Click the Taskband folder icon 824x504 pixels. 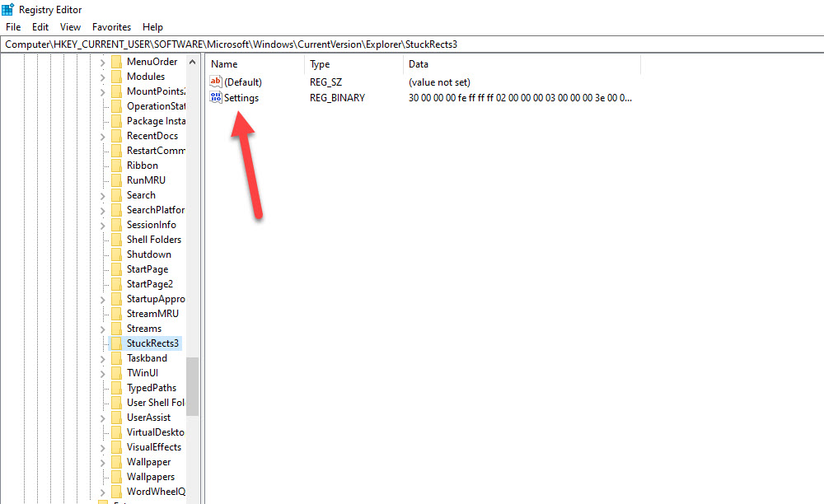point(116,358)
